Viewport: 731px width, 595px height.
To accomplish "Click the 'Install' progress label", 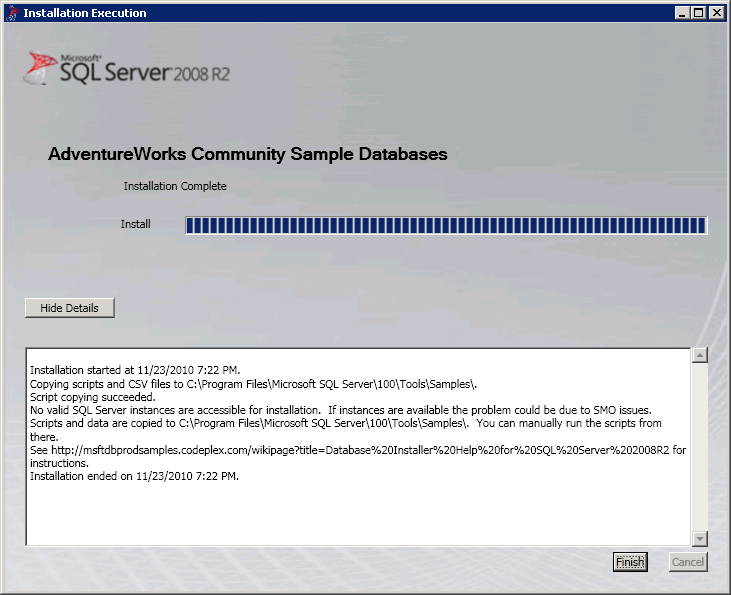I will pyautogui.click(x=136, y=224).
